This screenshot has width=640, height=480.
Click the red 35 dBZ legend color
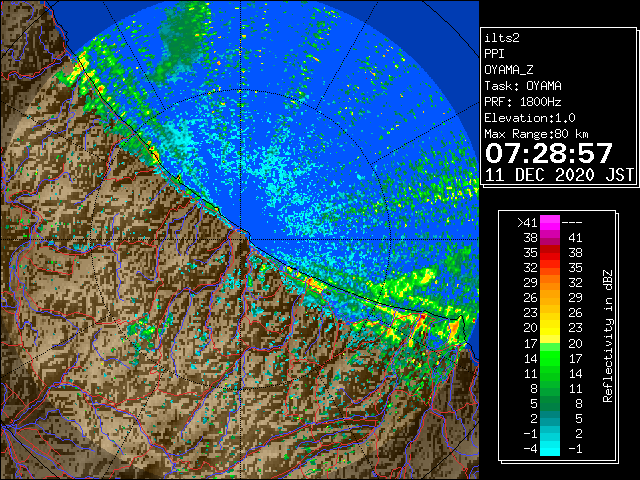coord(550,253)
